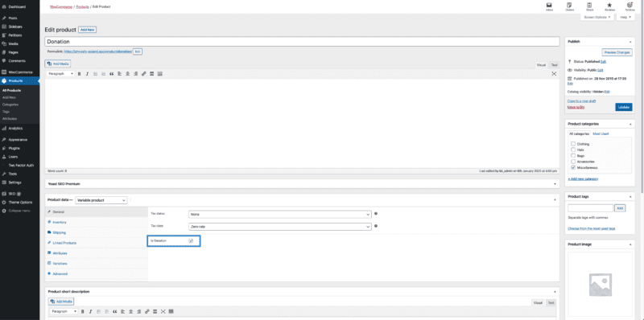Click Add New next to Edit product
Image resolution: width=644 pixels, height=320 pixels.
[87, 30]
